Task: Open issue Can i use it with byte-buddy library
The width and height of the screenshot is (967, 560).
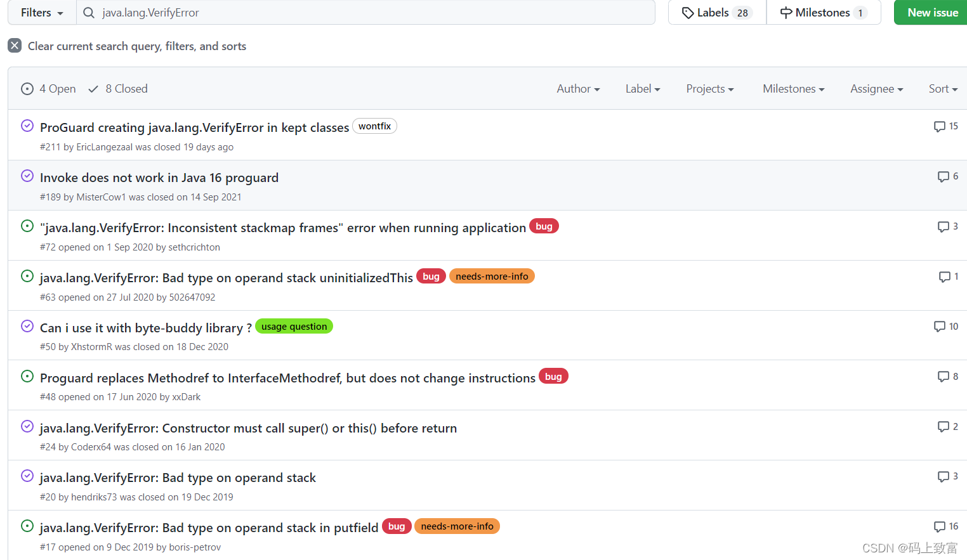Action: pyautogui.click(x=146, y=328)
